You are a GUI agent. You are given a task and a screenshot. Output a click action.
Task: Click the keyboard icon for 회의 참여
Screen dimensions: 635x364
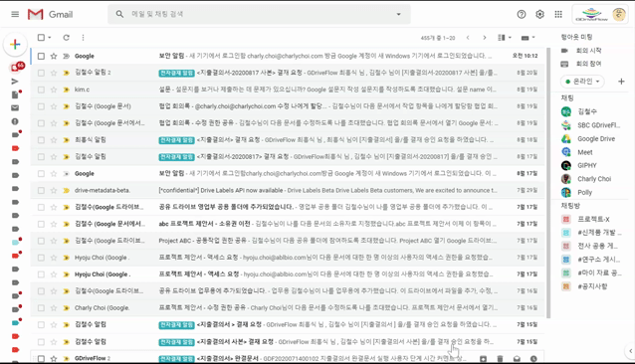564,64
